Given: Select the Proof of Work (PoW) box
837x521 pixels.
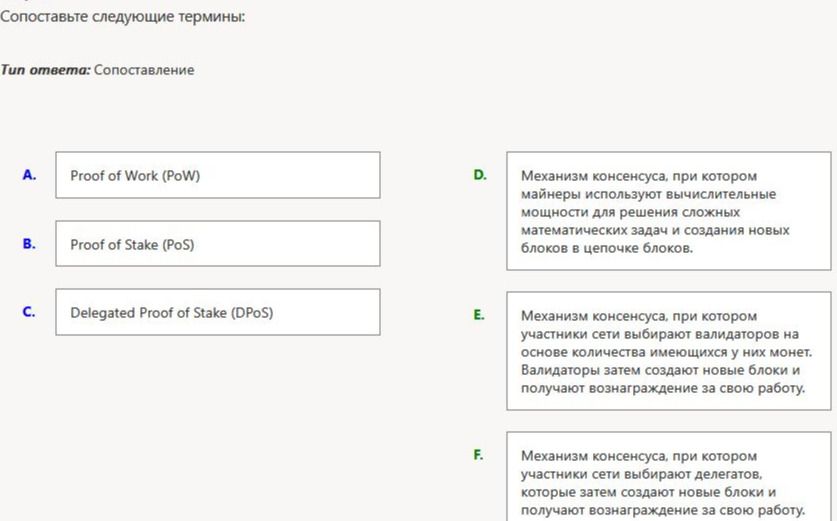Looking at the screenshot, I should [218, 175].
